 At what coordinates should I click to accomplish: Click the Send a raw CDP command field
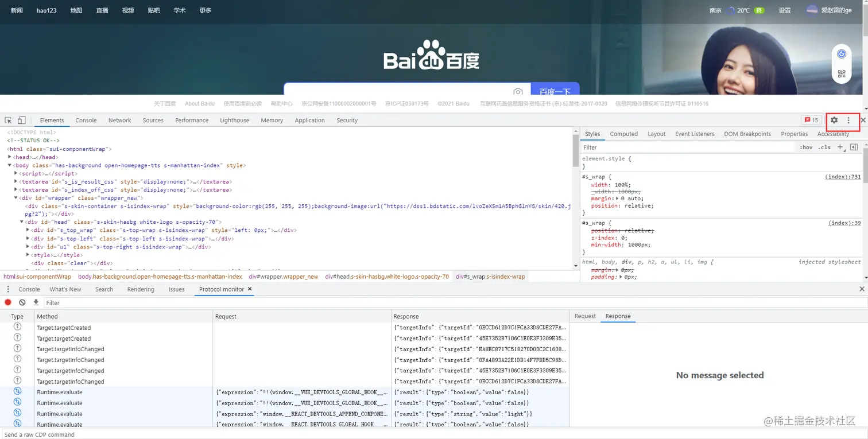[433, 434]
